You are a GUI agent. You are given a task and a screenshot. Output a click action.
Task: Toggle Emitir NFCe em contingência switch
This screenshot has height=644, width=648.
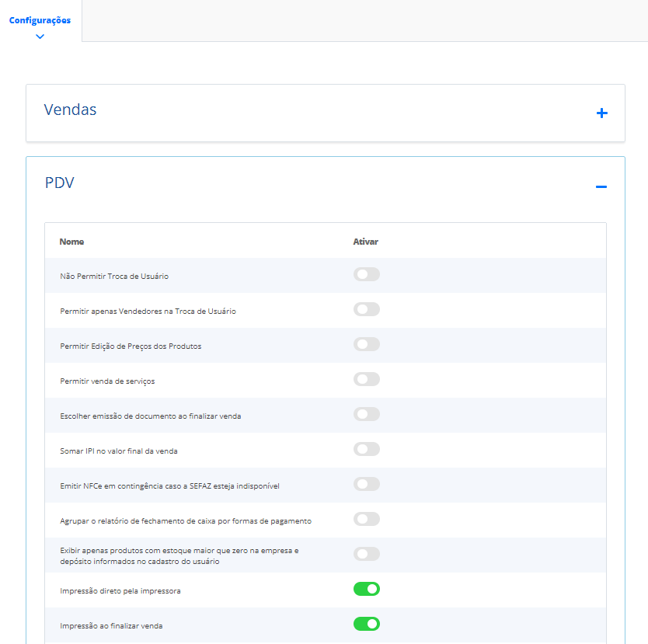[x=367, y=484]
